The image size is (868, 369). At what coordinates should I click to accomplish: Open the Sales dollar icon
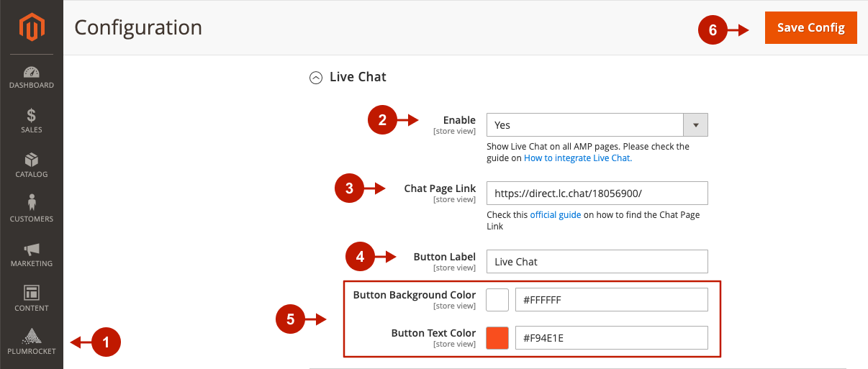coord(32,116)
